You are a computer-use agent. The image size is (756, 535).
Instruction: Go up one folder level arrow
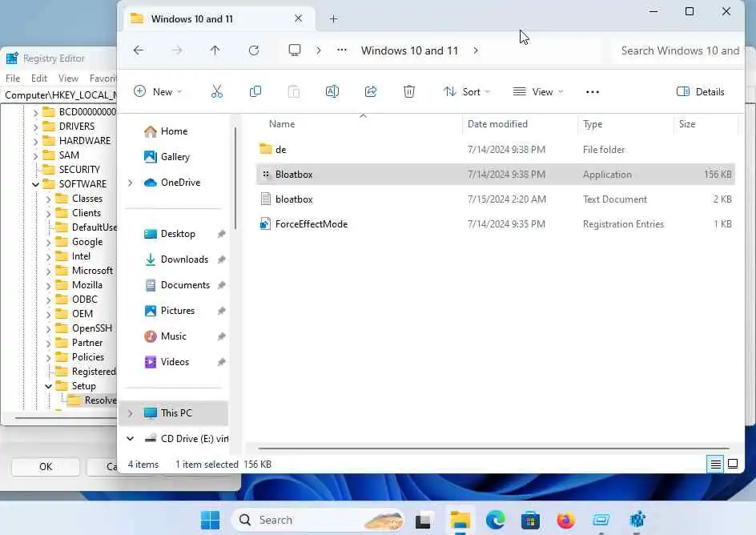coord(215,50)
